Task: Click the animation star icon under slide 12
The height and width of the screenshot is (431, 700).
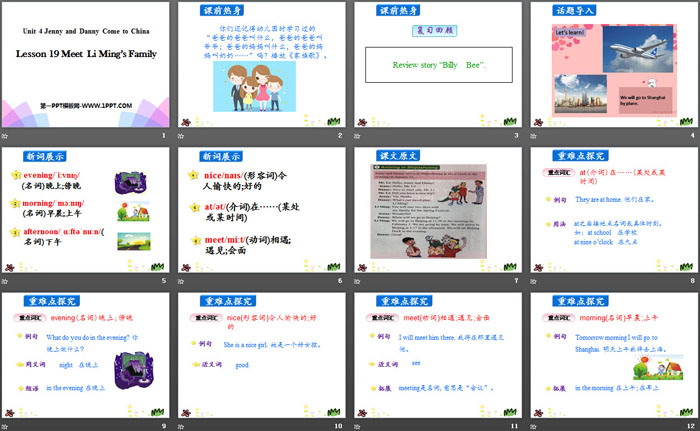Action: click(533, 427)
